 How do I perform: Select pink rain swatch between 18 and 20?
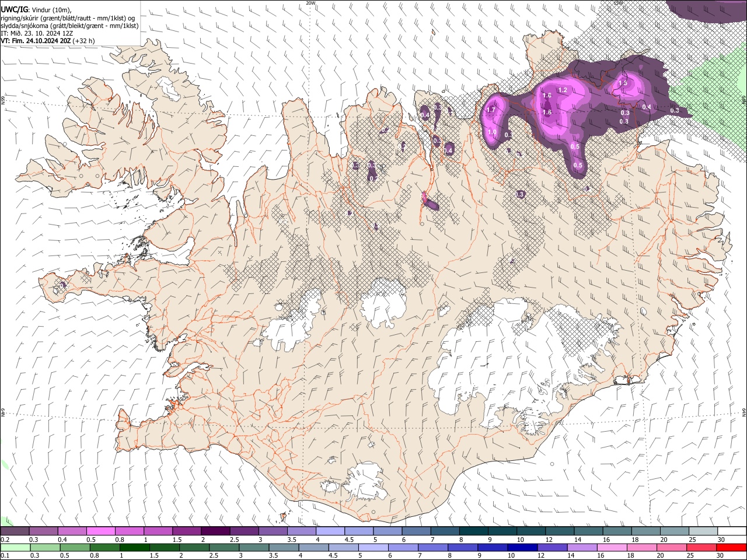pyautogui.click(x=641, y=547)
